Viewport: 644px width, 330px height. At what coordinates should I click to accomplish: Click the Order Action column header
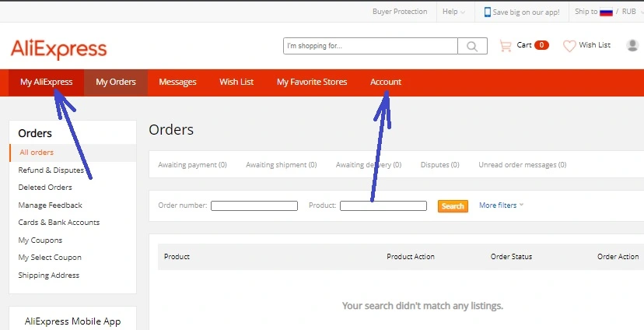(618, 256)
